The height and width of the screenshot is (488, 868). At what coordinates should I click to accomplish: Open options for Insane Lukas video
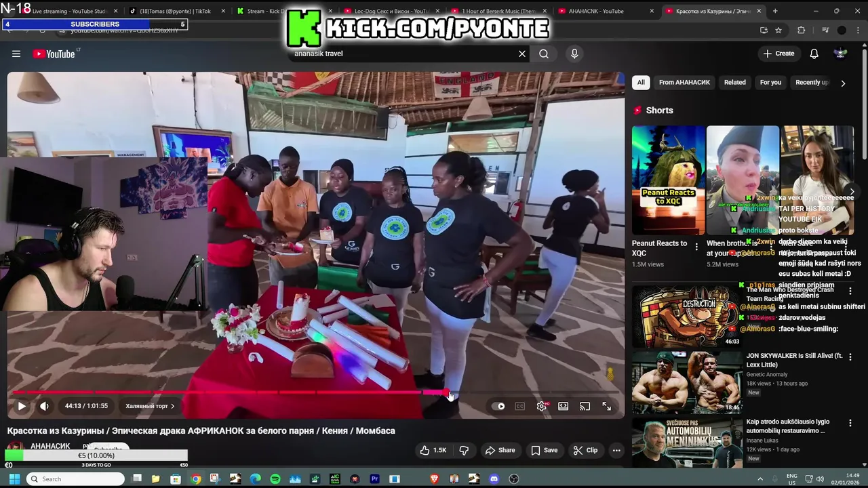click(850, 423)
